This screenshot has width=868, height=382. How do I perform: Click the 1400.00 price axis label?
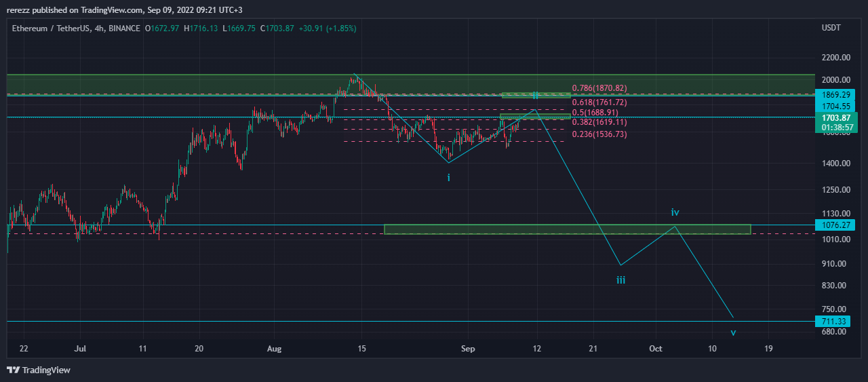[x=836, y=164]
